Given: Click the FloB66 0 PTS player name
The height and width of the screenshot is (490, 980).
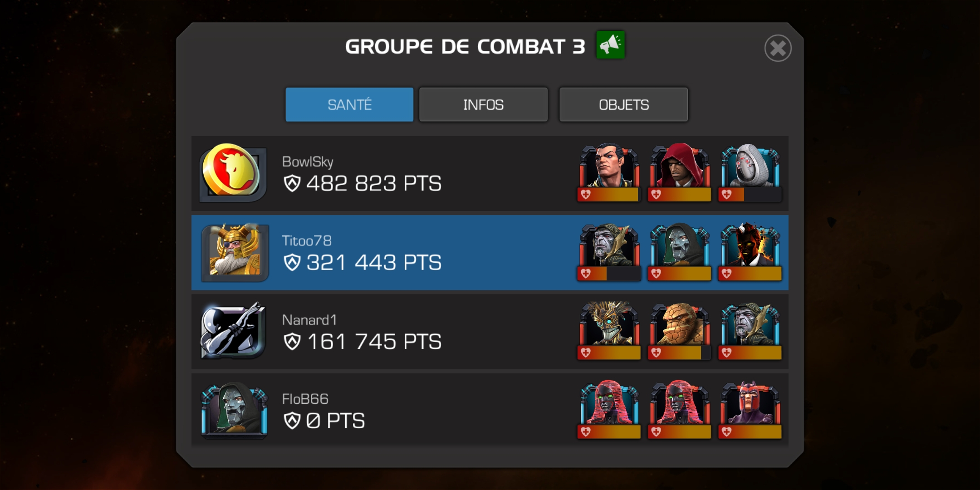Looking at the screenshot, I should [x=305, y=399].
